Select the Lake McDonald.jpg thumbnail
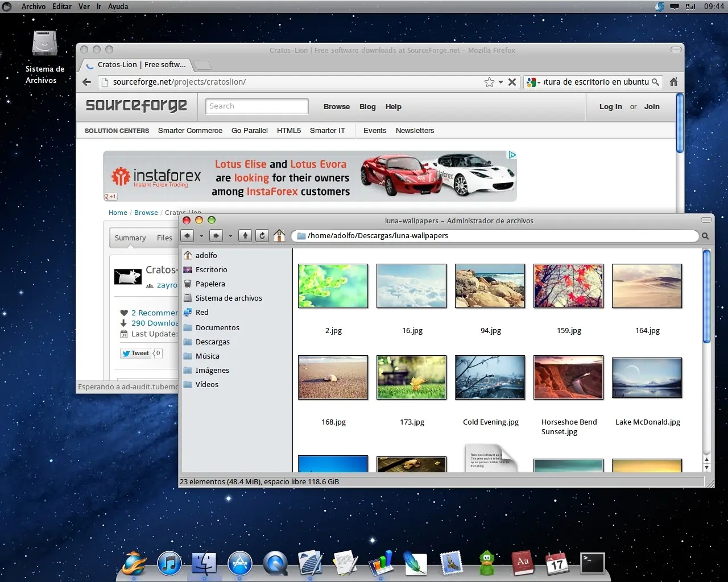 [647, 377]
